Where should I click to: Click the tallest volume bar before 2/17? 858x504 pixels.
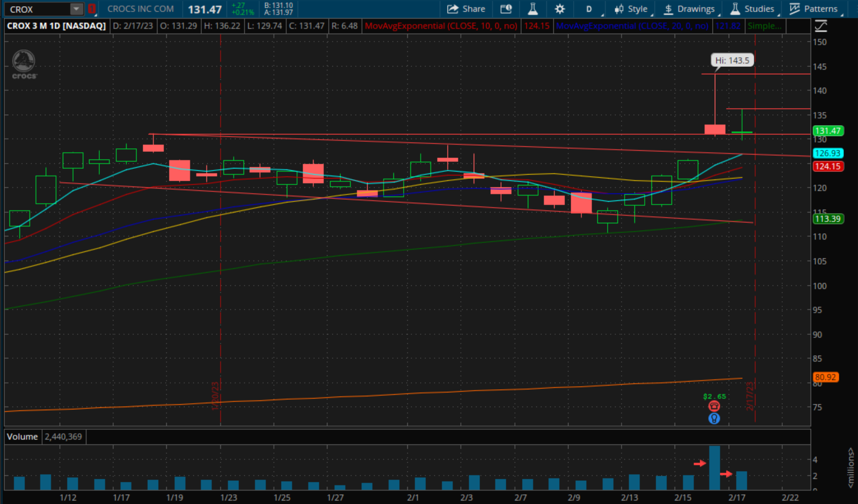coord(714,467)
